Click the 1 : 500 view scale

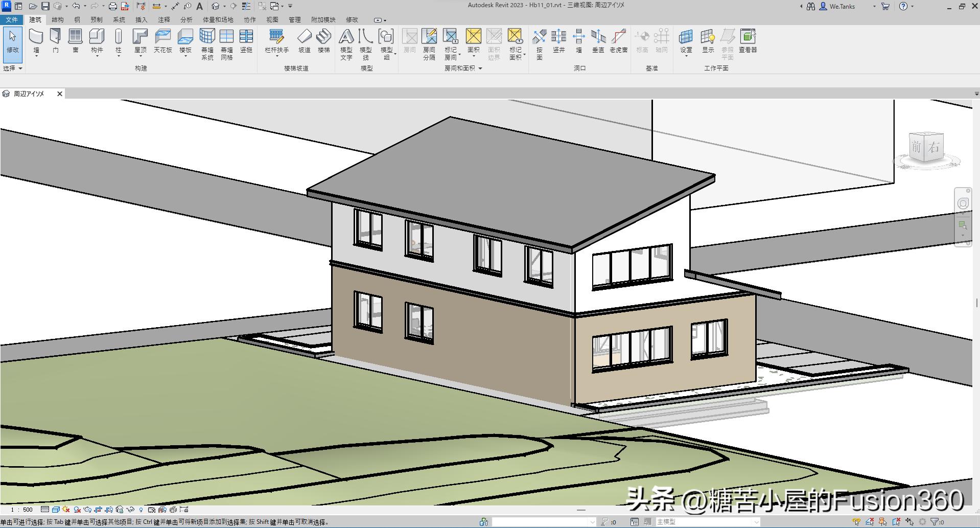pyautogui.click(x=21, y=510)
